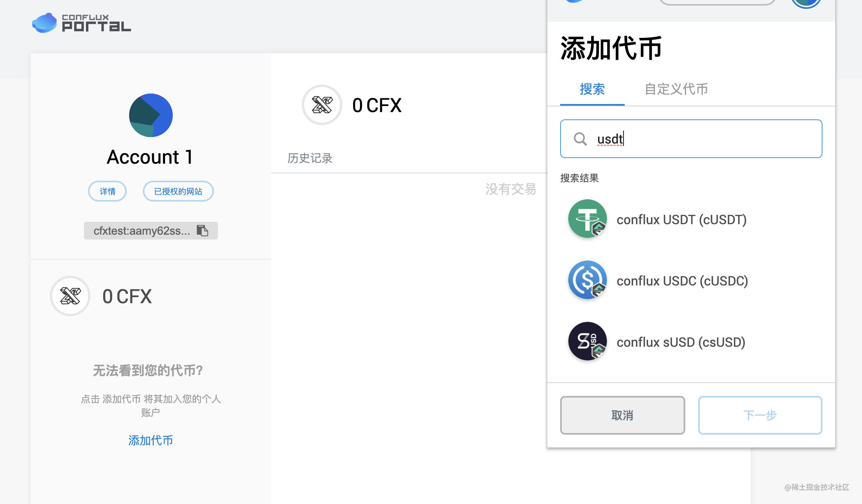Choose conflux USDT (cUSDT) result
This screenshot has width=862, height=504.
pos(691,219)
